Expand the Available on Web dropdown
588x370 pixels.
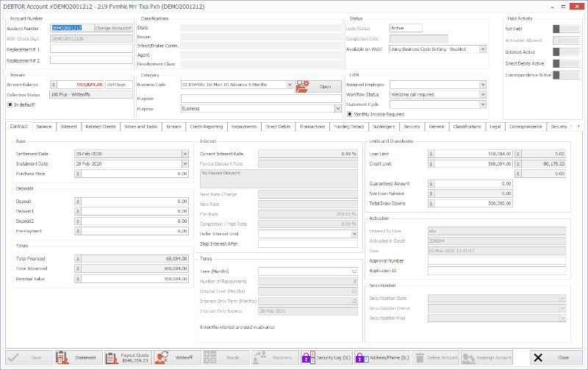click(x=483, y=49)
